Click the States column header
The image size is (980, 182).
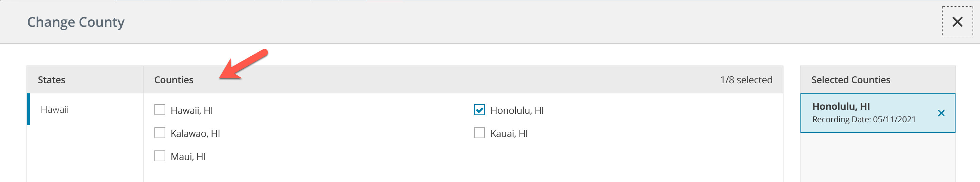pos(51,80)
